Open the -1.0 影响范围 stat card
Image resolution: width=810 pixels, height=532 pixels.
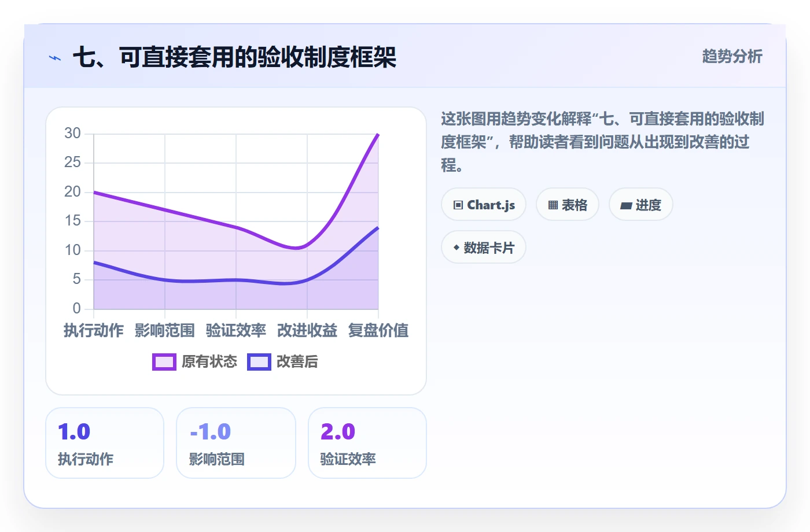[236, 443]
